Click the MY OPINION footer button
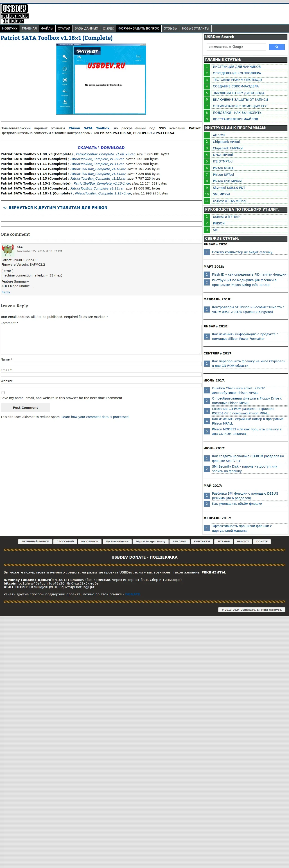The image size is (289, 868). click(x=90, y=542)
